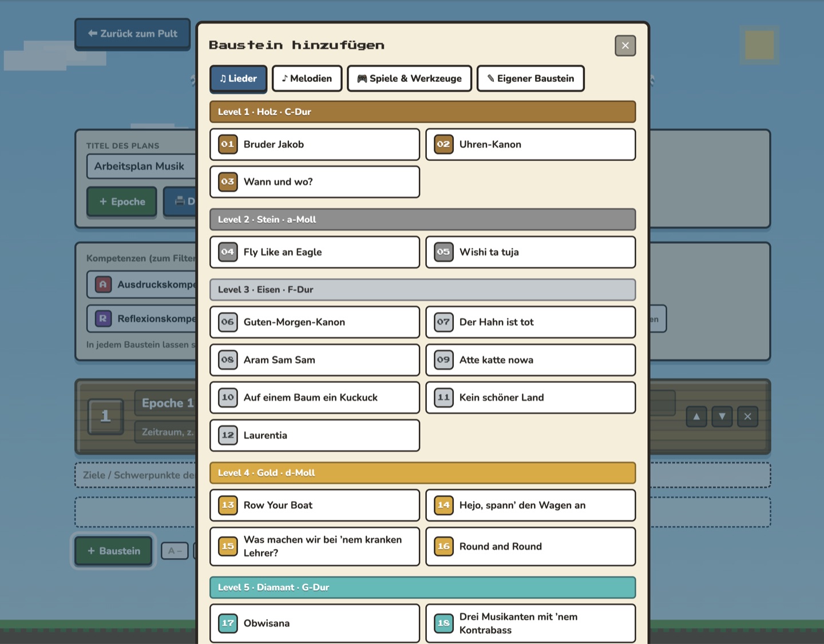The height and width of the screenshot is (644, 824).
Task: Choose the song Laurentia
Action: click(315, 436)
